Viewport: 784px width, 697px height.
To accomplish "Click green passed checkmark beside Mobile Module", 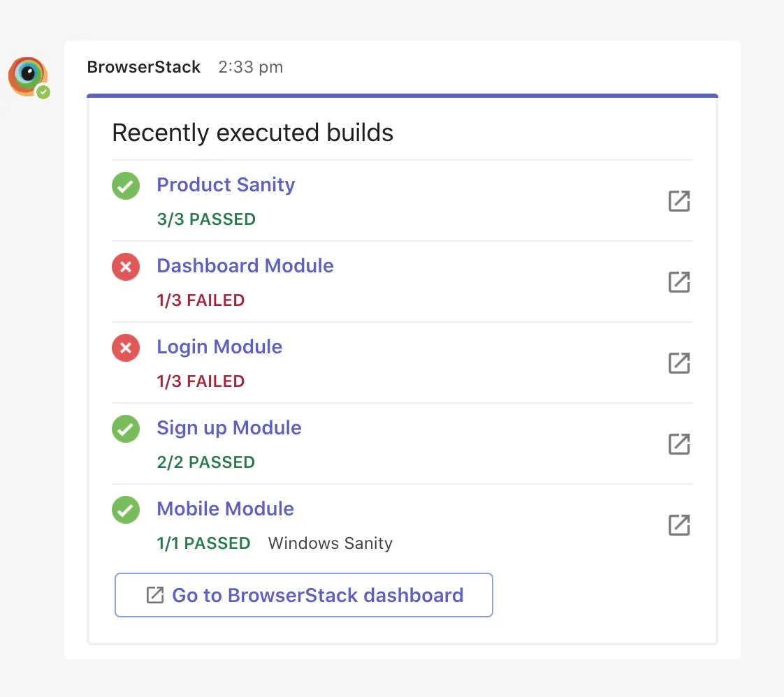I will pyautogui.click(x=126, y=510).
